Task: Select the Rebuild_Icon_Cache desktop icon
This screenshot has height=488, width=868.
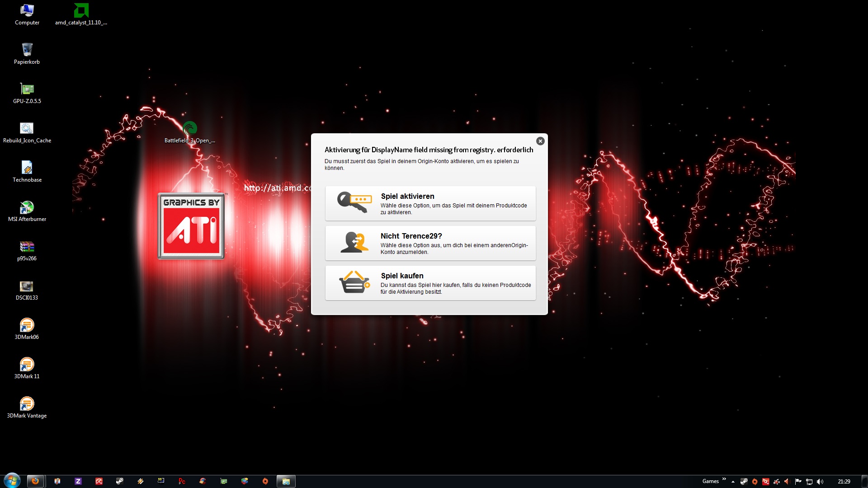Action: [27, 132]
